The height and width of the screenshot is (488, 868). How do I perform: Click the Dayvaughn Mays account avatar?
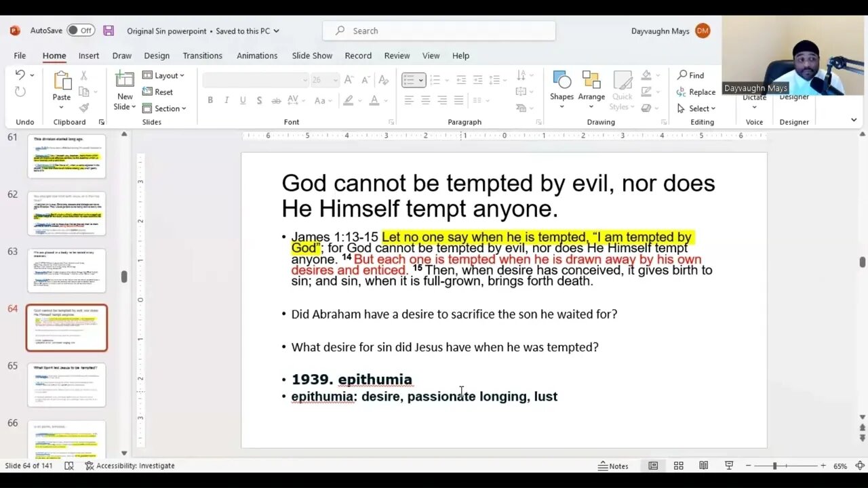click(703, 30)
